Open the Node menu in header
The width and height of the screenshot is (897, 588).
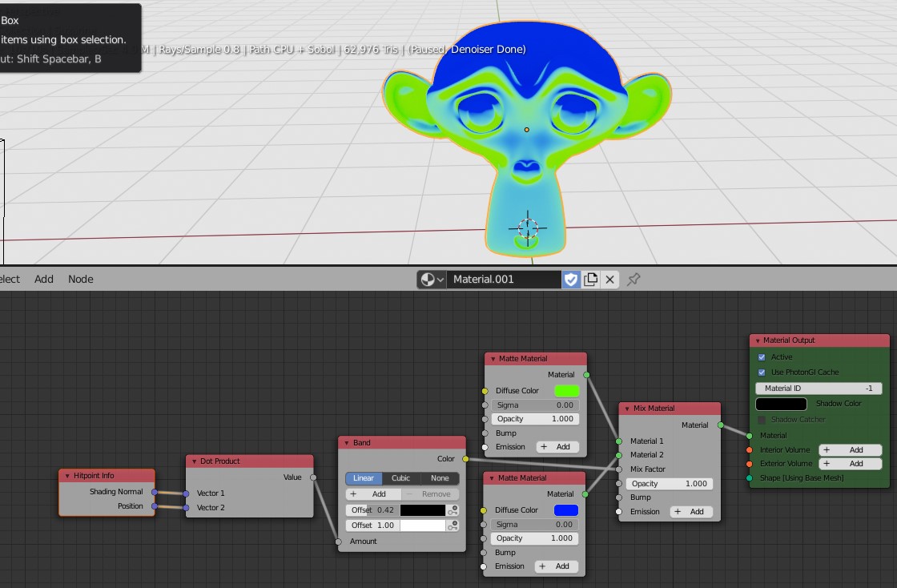[81, 280]
